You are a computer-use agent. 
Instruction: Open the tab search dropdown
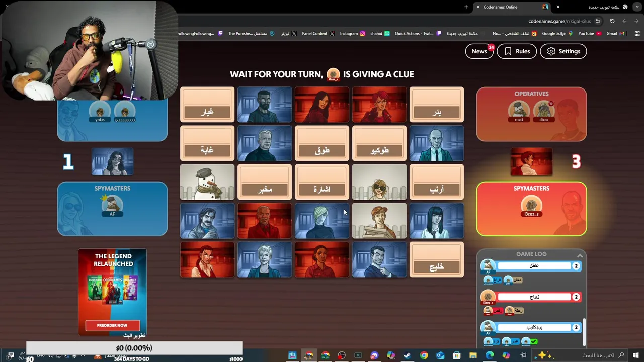(x=637, y=7)
